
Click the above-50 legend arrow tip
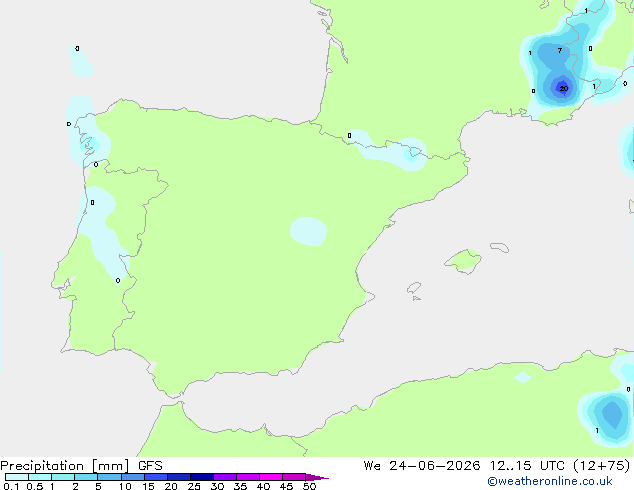click(317, 477)
